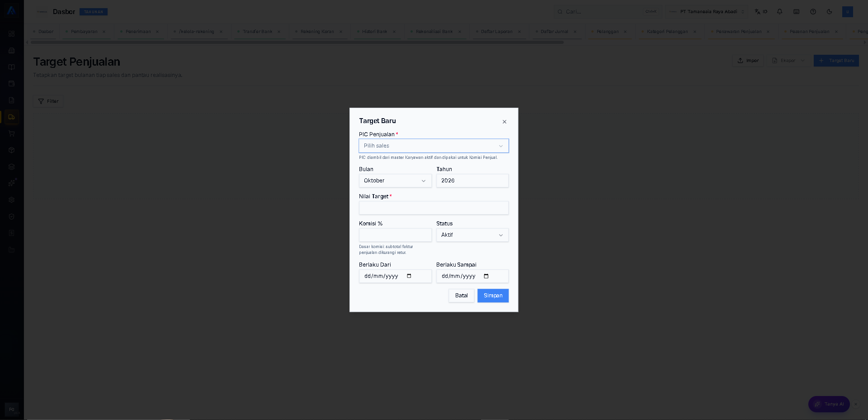
Task: Toggle dark mode with the moon icon
Action: click(x=830, y=12)
